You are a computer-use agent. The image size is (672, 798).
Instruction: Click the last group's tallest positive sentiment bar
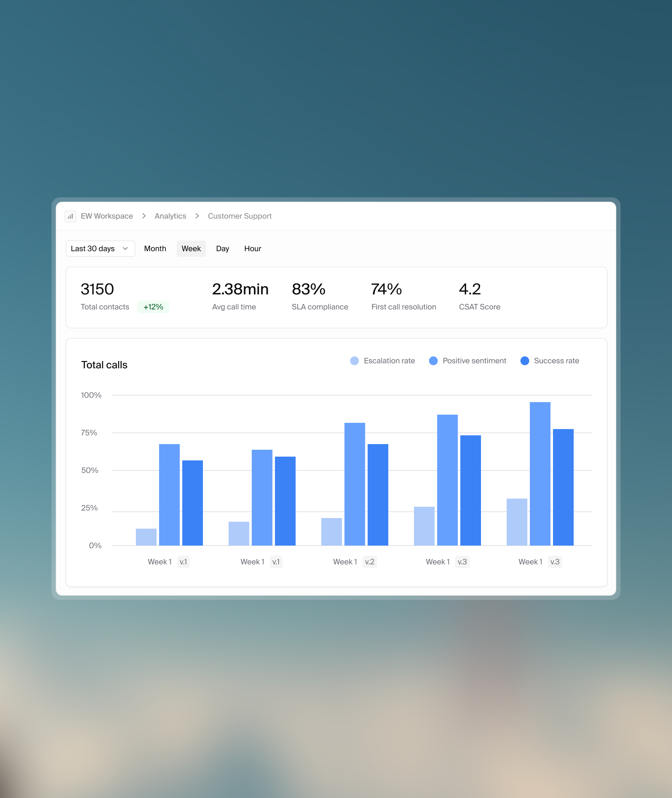(x=540, y=474)
